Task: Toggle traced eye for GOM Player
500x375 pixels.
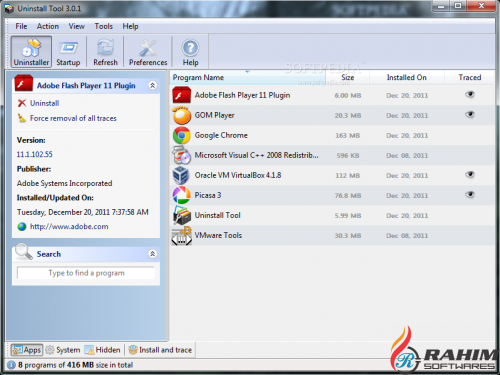Action: pos(470,115)
